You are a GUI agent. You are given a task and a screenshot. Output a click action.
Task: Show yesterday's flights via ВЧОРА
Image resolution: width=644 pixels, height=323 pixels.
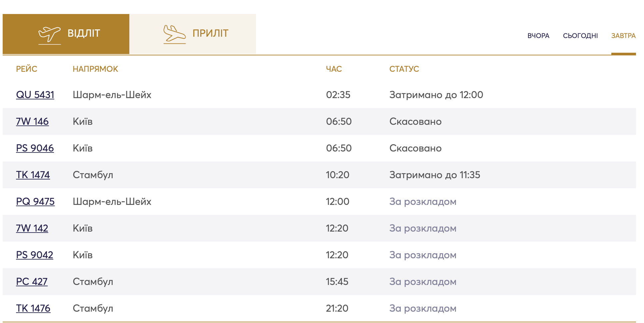[x=538, y=36]
